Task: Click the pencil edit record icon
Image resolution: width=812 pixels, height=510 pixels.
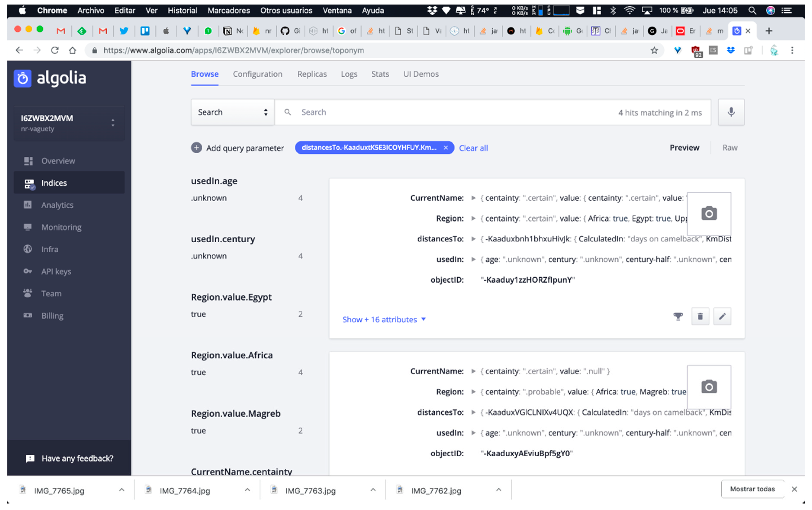Action: [x=722, y=316]
